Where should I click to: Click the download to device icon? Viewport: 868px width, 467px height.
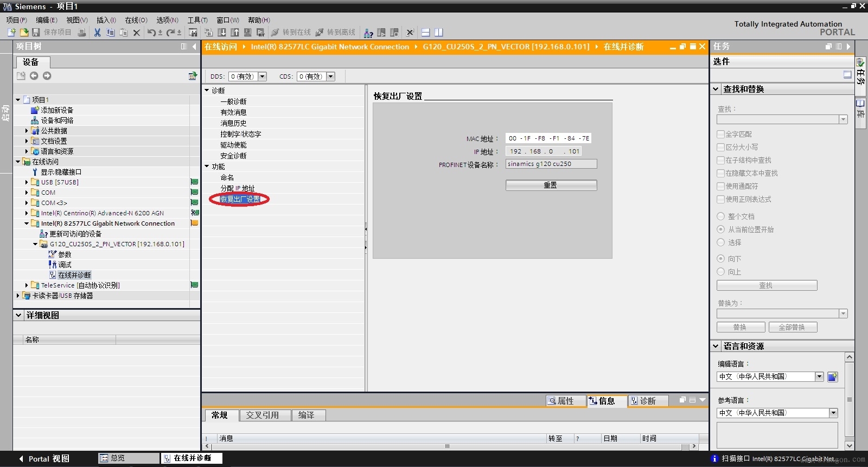pos(222,33)
